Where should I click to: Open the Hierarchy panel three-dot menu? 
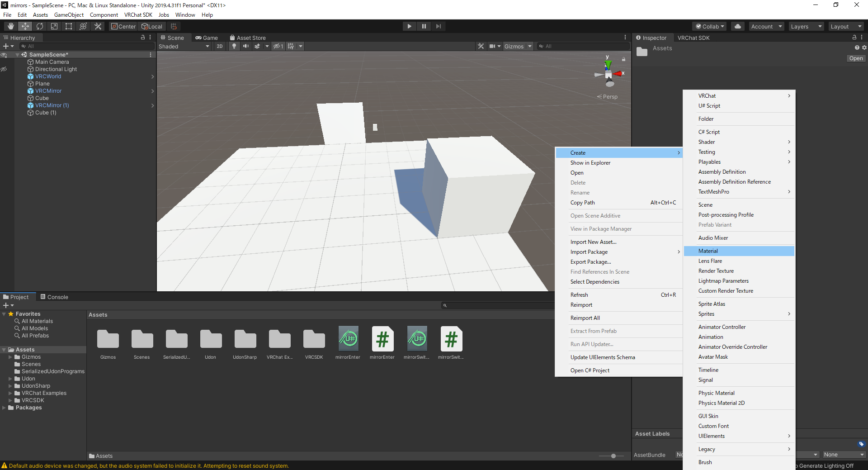pyautogui.click(x=150, y=38)
